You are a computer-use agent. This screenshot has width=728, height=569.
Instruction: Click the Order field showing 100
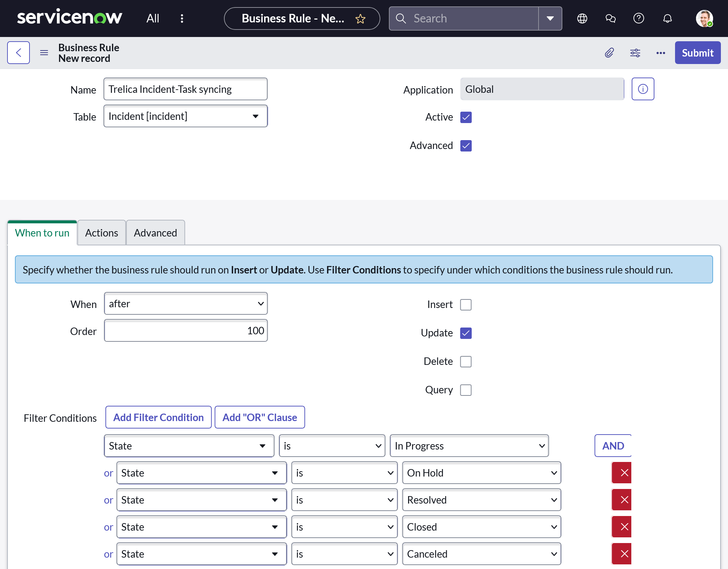tap(186, 331)
